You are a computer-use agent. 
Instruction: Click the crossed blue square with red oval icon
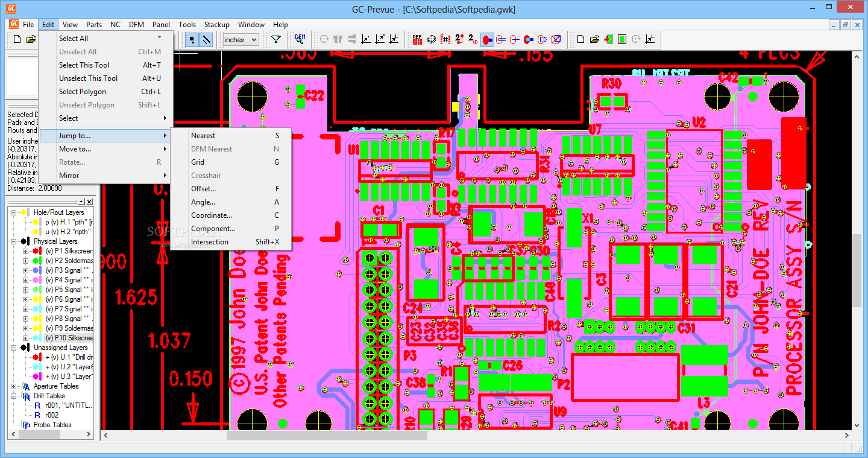556,39
